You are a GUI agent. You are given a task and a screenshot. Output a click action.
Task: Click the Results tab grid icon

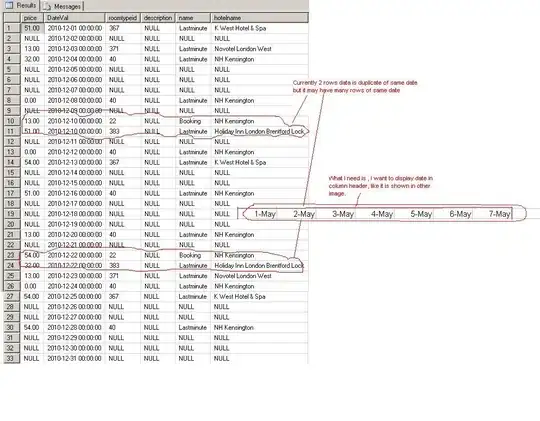9,6
